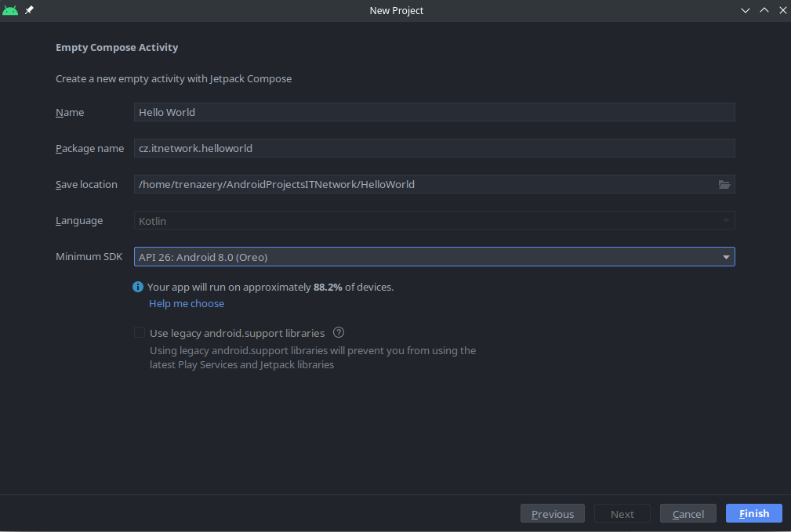Click the info icon beside device coverage message

click(x=138, y=287)
